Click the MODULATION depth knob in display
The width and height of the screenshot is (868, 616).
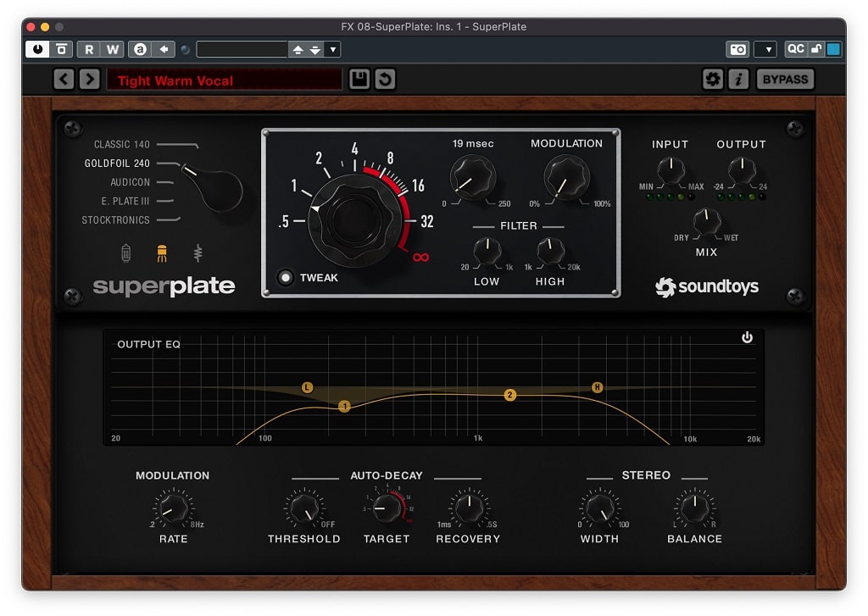(566, 178)
